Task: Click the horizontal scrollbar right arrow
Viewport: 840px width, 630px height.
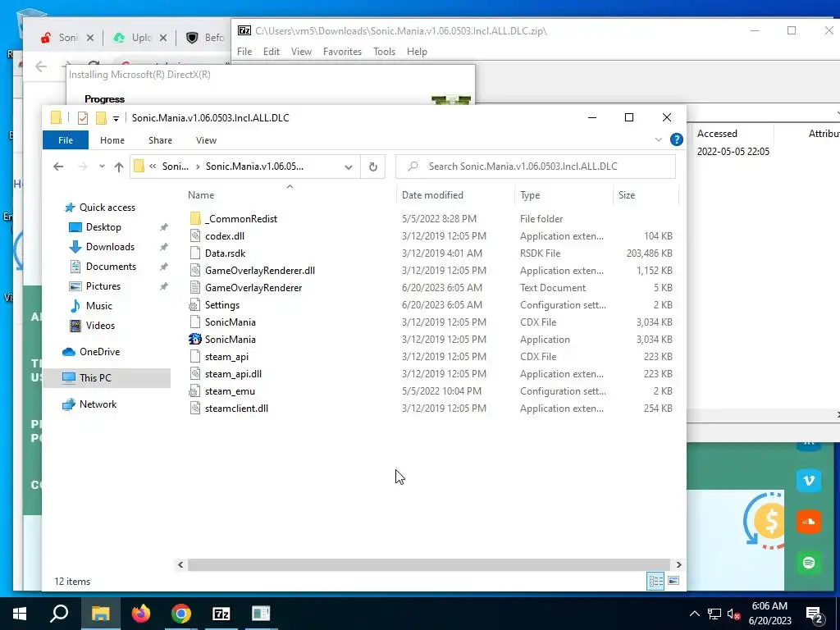Action: [x=678, y=564]
